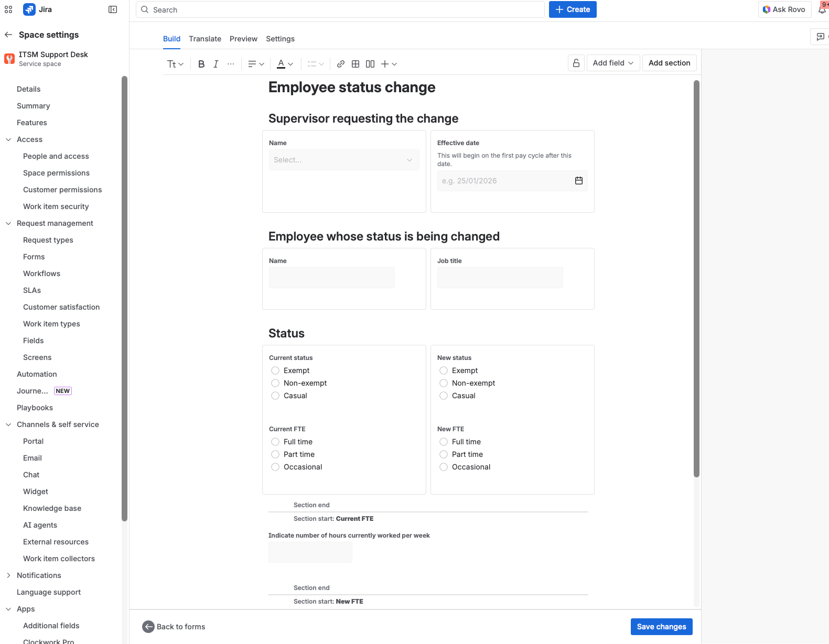Click the insert link icon
Screen dimensions: 829x644
341,64
